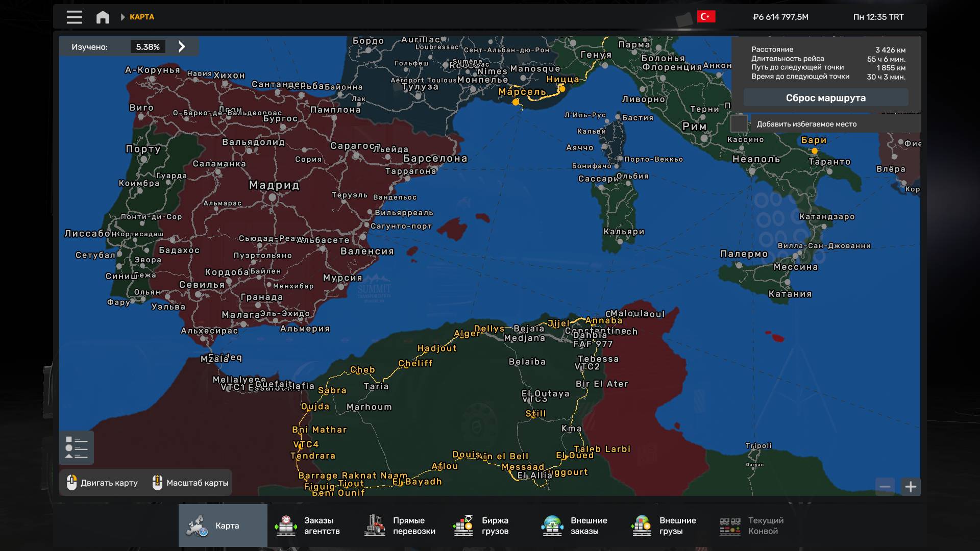The width and height of the screenshot is (980, 551).
Task: Open the Внешние грузы tab
Action: 664,525
